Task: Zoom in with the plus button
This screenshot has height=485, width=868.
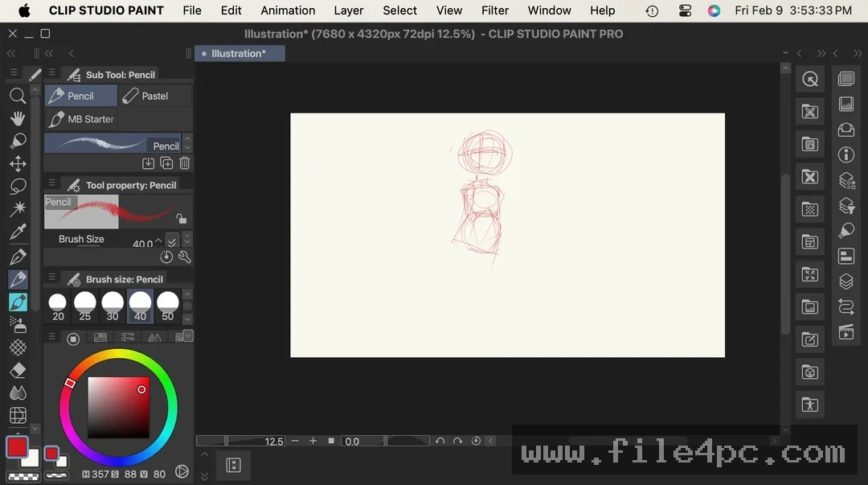Action: [313, 441]
